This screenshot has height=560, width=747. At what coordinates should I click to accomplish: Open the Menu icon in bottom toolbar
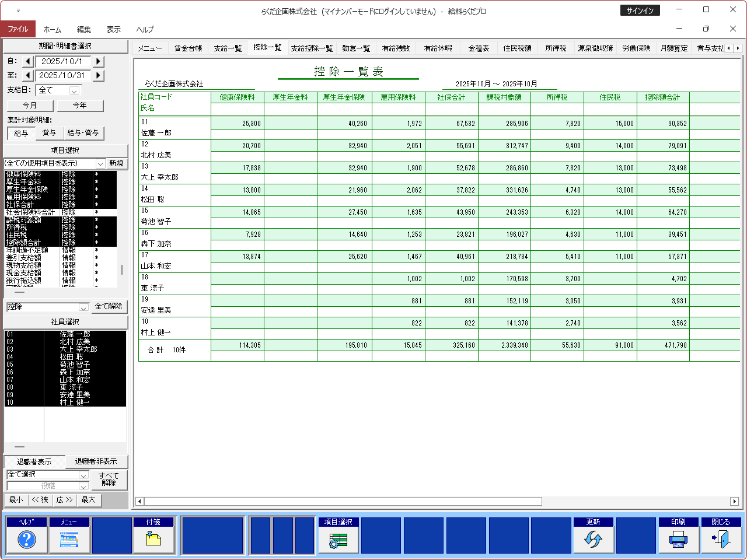pos(69,540)
